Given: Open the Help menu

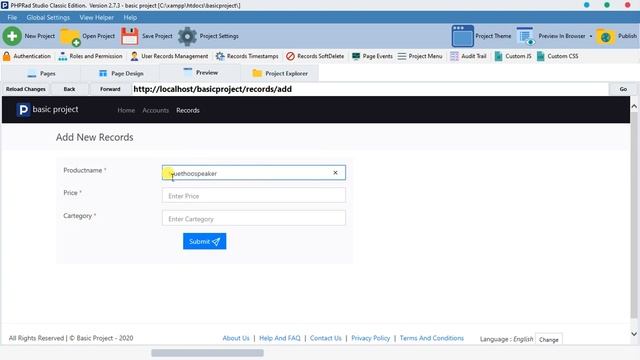Looking at the screenshot, I should tap(130, 18).
